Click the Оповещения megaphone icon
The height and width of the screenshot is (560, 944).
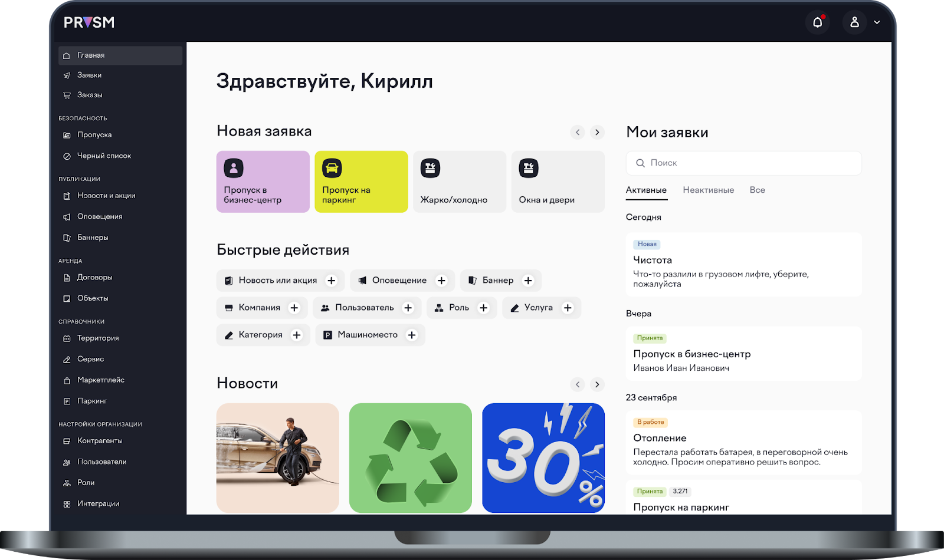tap(67, 216)
